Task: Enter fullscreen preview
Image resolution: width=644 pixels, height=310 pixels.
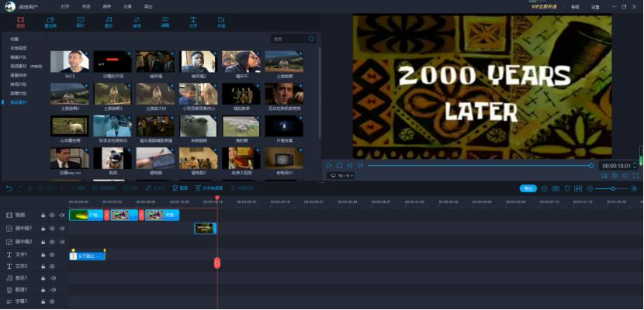Action: coord(635,175)
